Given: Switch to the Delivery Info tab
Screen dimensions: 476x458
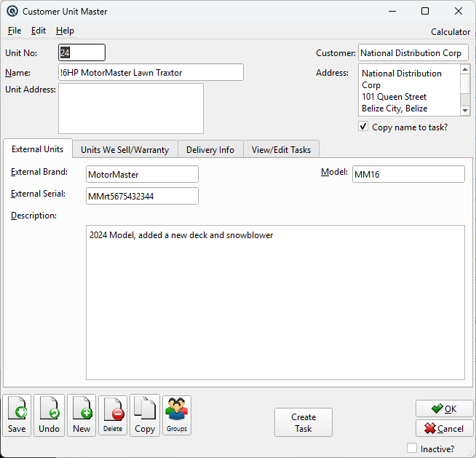Looking at the screenshot, I should click(x=210, y=150).
